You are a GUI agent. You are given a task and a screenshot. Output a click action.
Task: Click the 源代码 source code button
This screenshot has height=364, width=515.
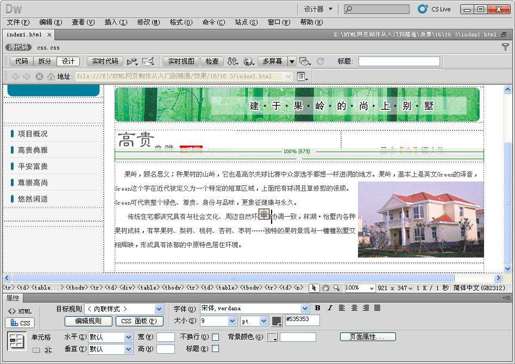click(19, 47)
